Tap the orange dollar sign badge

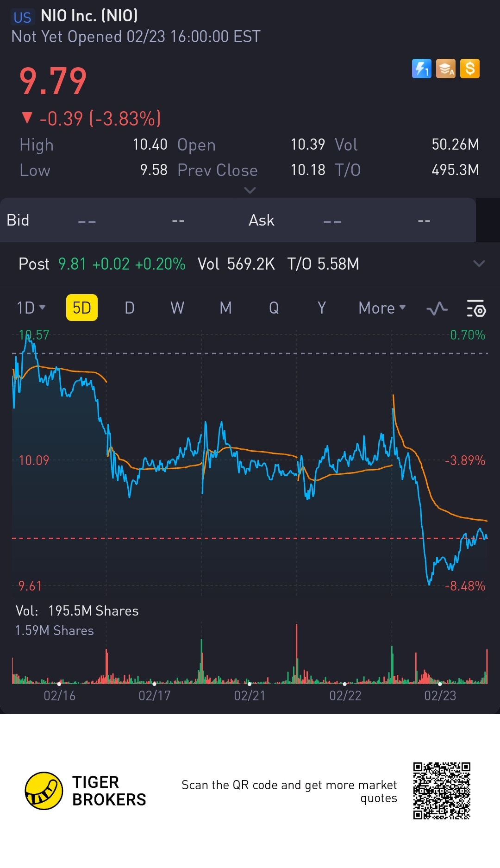tap(470, 69)
